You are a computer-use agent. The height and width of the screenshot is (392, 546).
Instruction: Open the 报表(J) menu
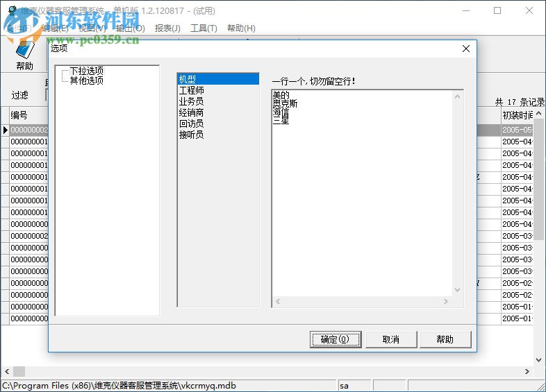click(x=167, y=28)
